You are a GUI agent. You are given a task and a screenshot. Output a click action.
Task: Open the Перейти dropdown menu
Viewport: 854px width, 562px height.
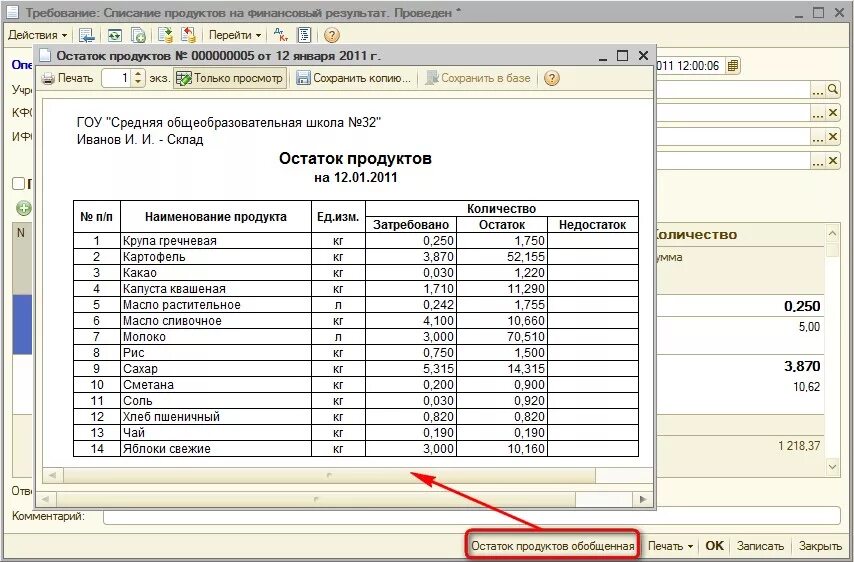(x=235, y=35)
